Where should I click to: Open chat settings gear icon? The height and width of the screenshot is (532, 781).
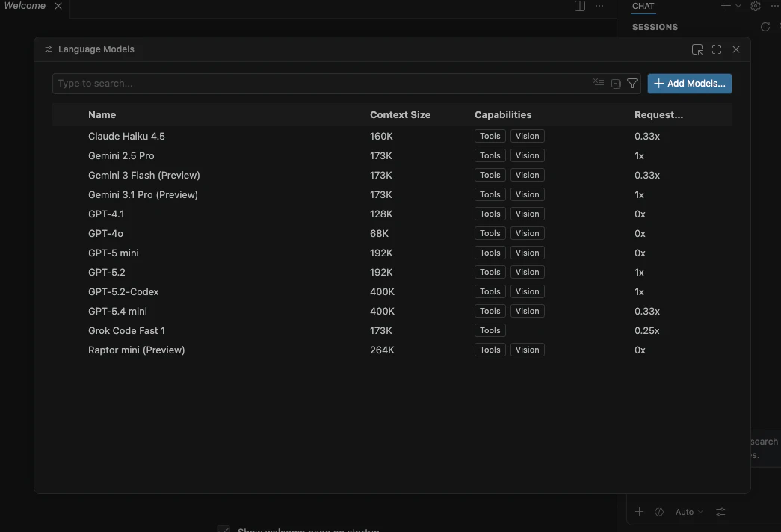756,6
